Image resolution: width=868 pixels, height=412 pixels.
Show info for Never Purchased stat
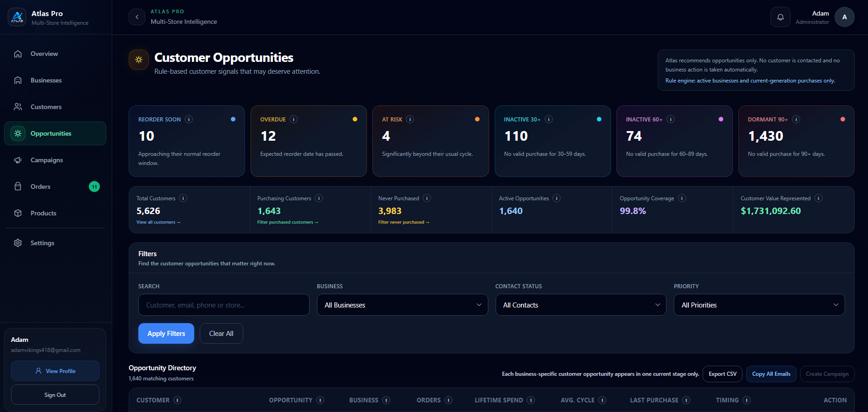427,198
